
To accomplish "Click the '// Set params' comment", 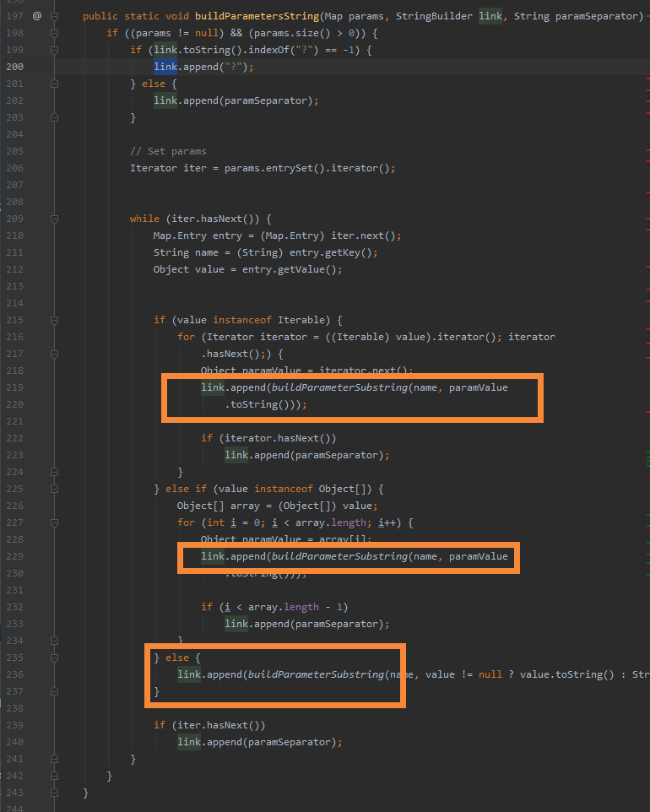I will coord(168,151).
